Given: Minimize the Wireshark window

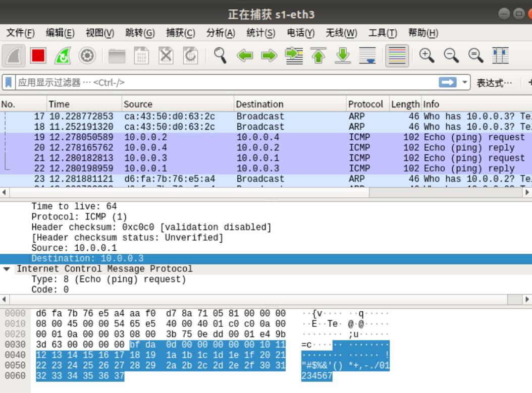Looking at the screenshot, I should [504, 14].
